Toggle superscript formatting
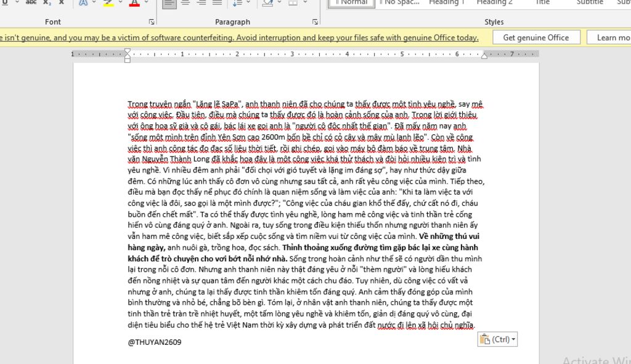This screenshot has height=364, width=631. (61, 2)
